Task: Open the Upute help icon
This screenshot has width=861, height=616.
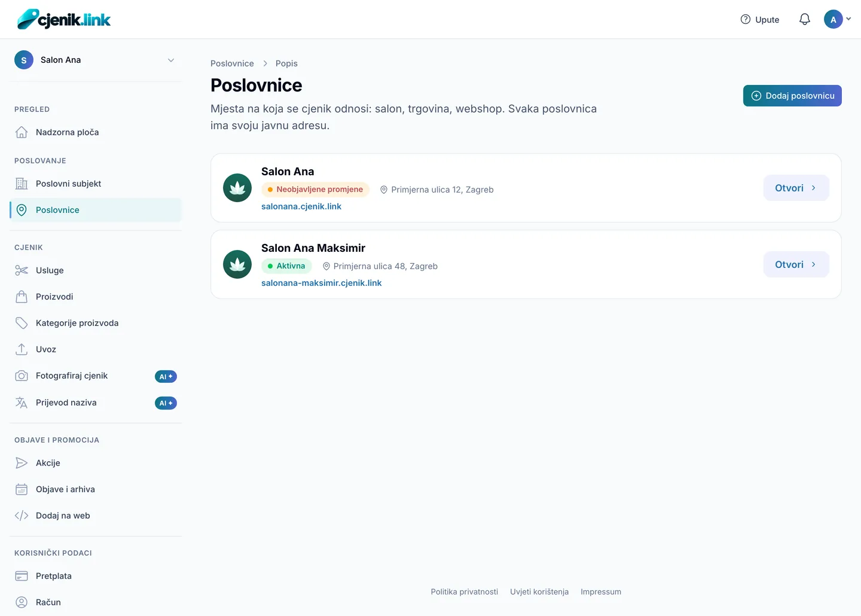Action: 745,19
